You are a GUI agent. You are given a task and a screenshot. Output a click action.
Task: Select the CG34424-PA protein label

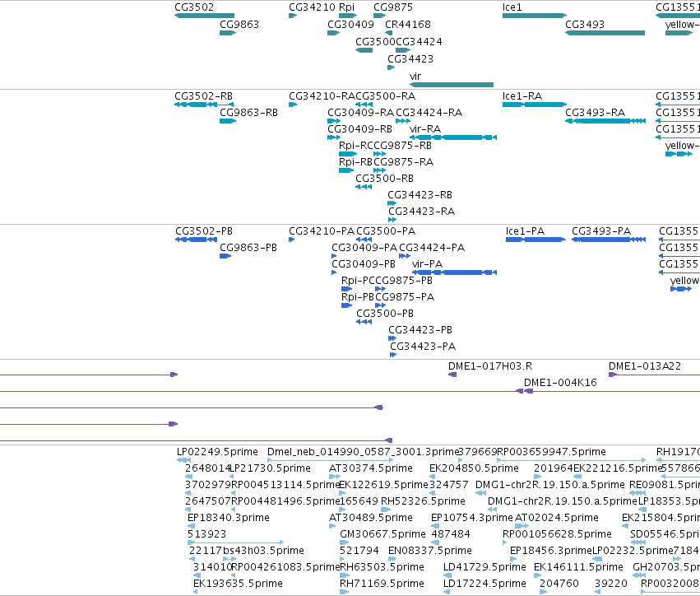coord(432,248)
